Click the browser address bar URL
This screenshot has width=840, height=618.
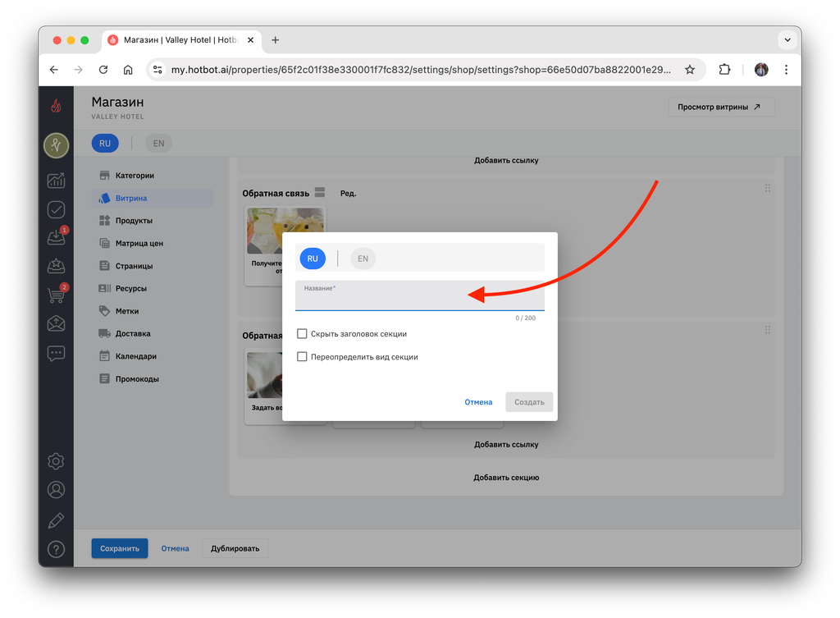(x=421, y=70)
